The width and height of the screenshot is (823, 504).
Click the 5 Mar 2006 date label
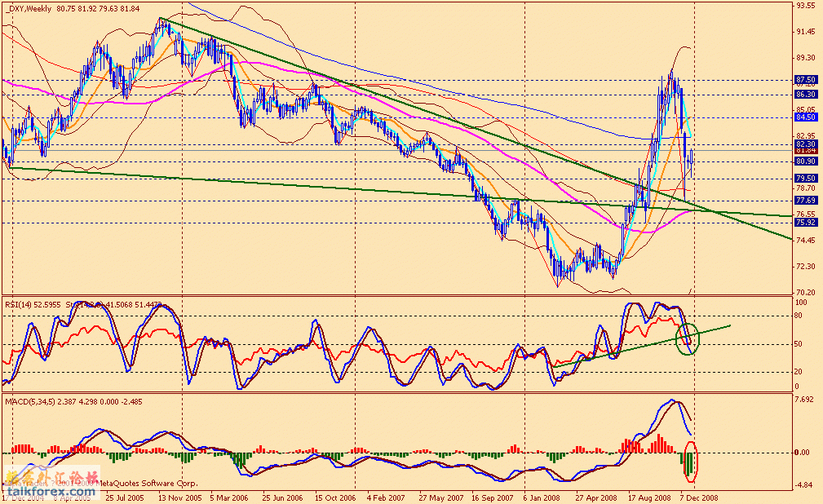pos(229,497)
